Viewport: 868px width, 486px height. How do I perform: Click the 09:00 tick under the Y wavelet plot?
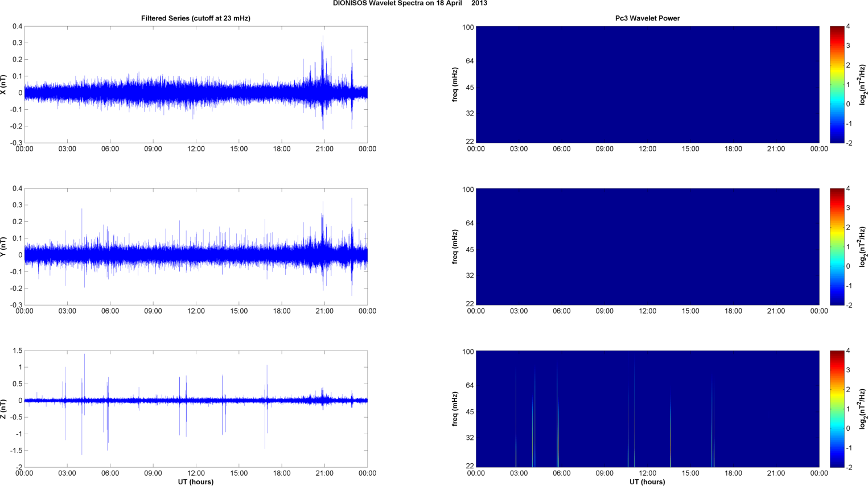pos(604,311)
